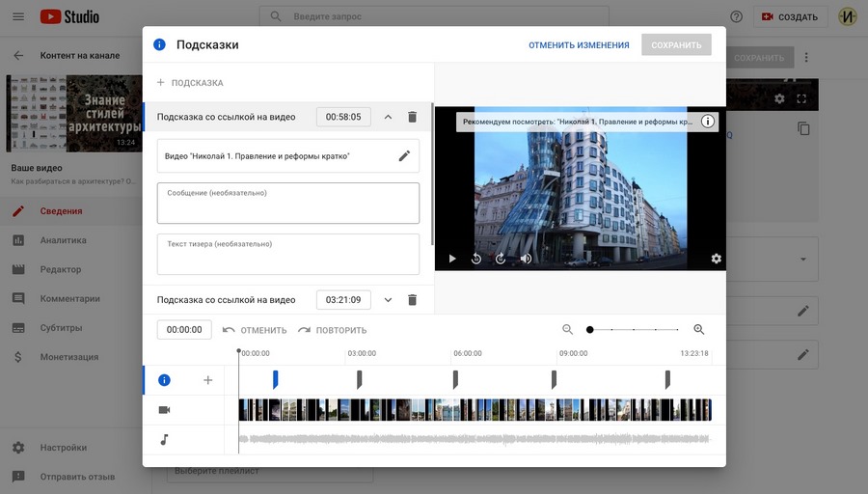
Task: Add card with plus on timeline row
Action: click(207, 380)
